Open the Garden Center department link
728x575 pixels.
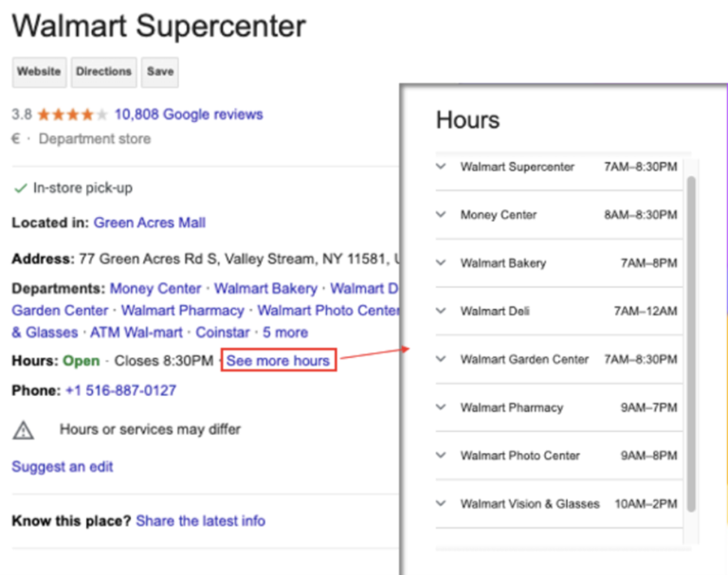60,311
